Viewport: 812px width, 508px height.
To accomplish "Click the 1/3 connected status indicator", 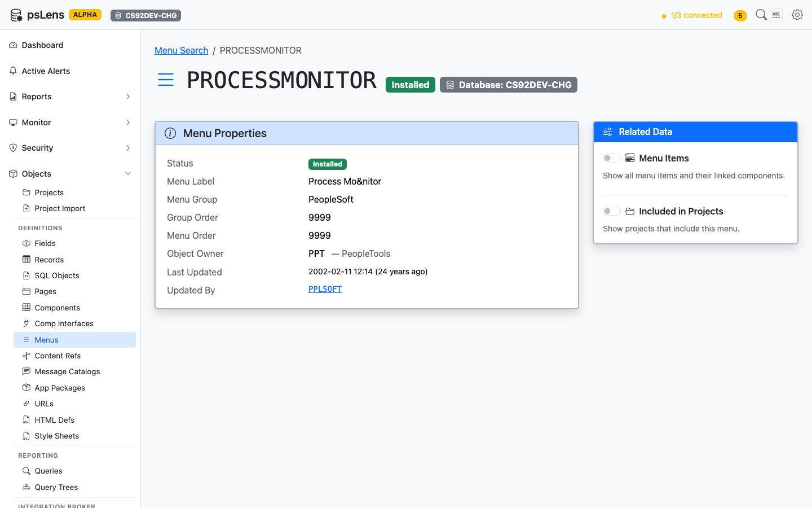I will (692, 15).
